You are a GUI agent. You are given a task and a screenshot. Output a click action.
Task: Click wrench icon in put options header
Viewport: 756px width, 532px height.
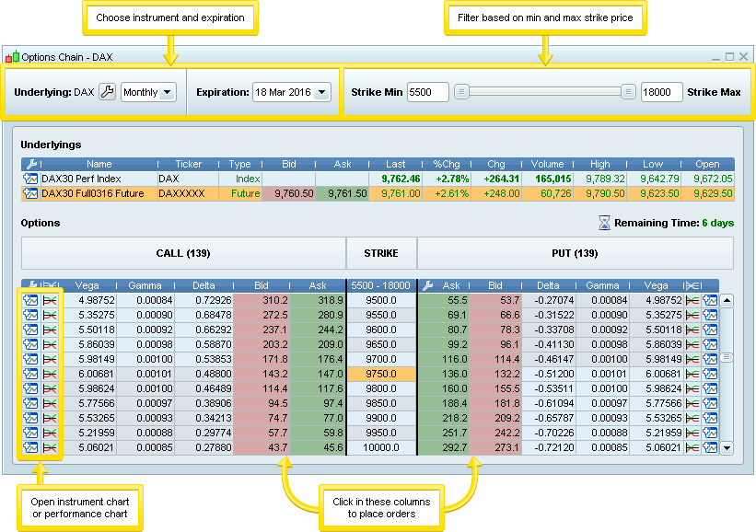[427, 285]
